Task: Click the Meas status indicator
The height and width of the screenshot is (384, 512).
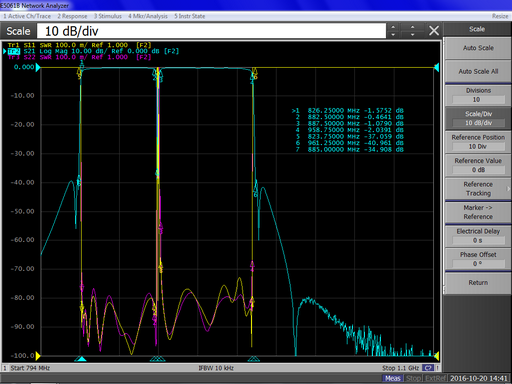Action: tap(392, 378)
